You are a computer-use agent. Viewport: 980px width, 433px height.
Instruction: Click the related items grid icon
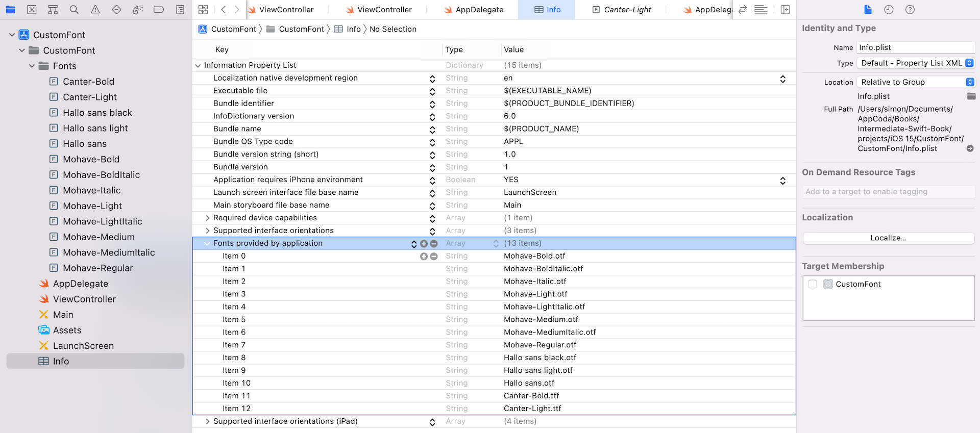203,10
